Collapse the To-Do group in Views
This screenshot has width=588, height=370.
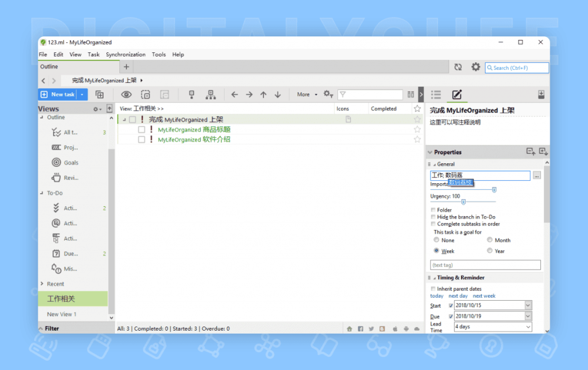(x=42, y=193)
